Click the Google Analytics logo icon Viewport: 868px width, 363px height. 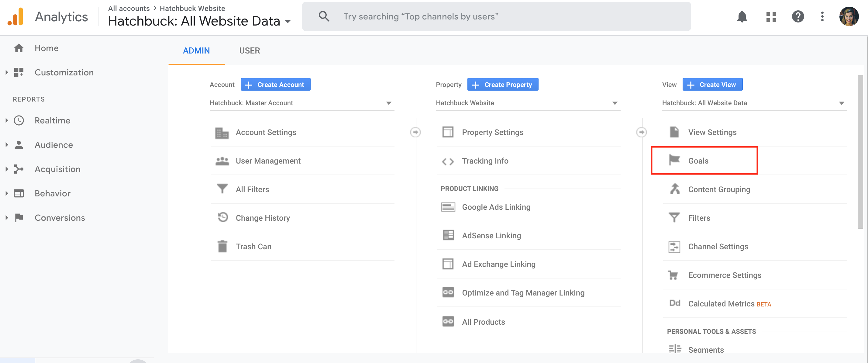15,16
